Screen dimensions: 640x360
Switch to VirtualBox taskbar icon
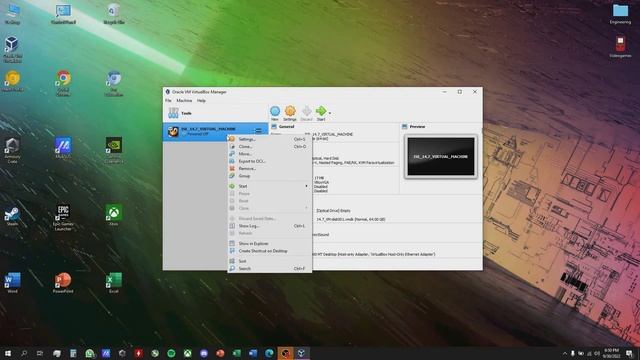pyautogui.click(x=302, y=353)
